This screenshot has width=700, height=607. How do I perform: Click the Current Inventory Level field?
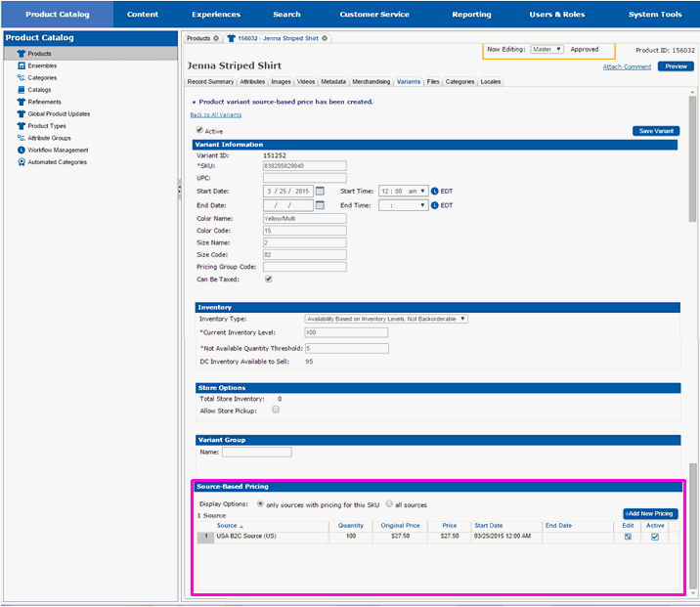tap(346, 332)
